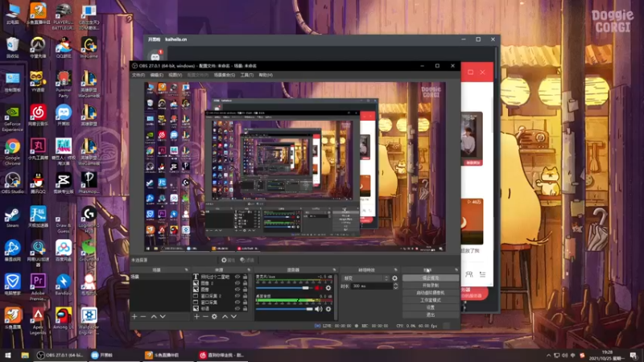This screenshot has width=644, height=362.
Task: Add a new source in OBS
Action: pos(196,316)
